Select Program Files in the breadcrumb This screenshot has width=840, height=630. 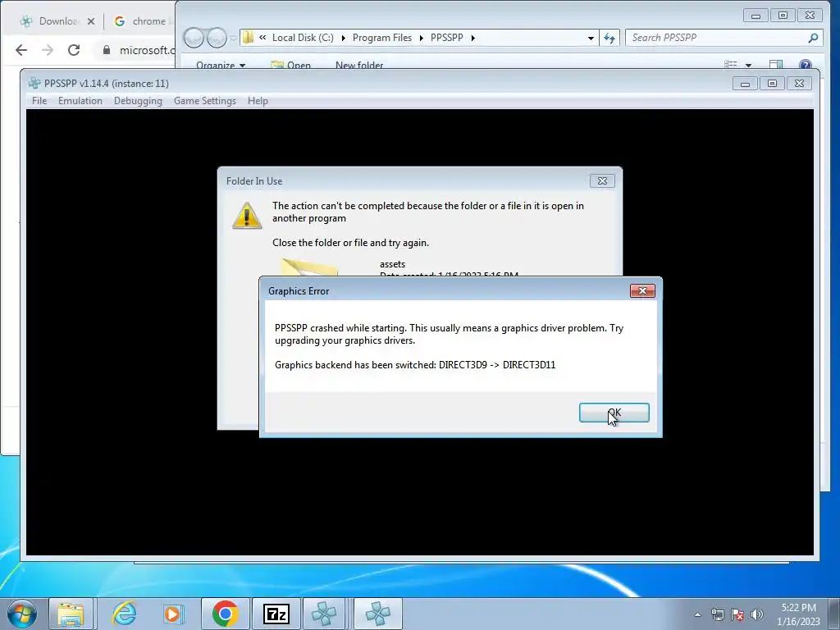(382, 38)
